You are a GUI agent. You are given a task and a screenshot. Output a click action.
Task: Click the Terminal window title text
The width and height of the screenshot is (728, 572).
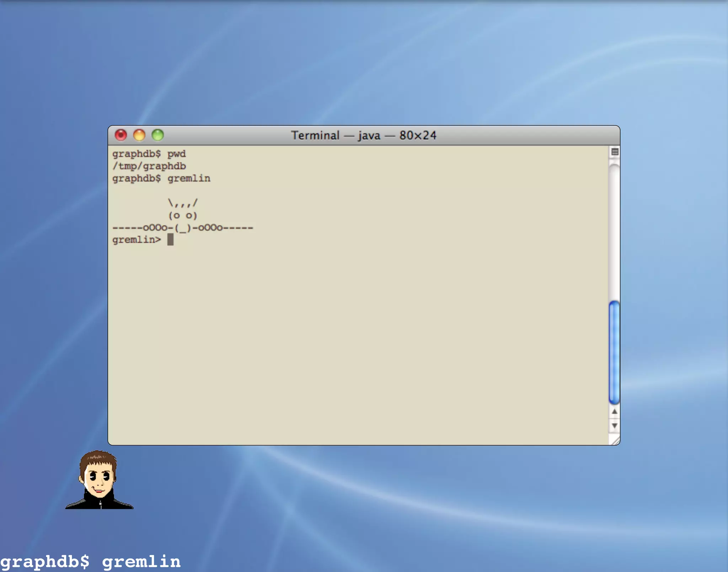[x=364, y=135]
